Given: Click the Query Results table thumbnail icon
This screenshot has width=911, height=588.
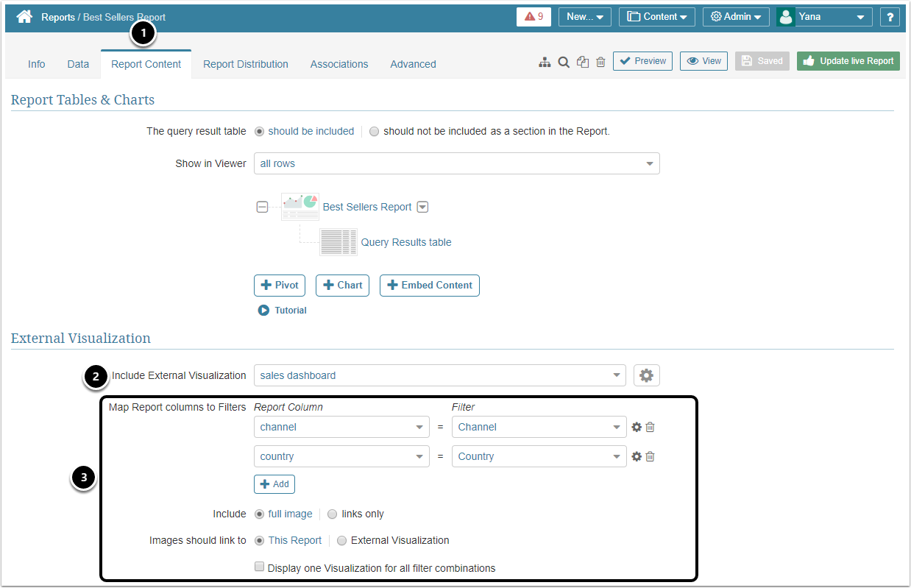Looking at the screenshot, I should 338,242.
